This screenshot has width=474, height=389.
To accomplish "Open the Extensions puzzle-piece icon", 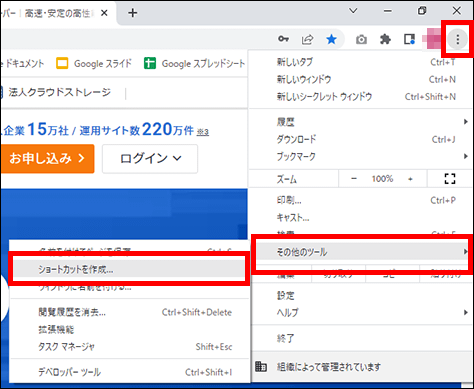I will tap(385, 39).
